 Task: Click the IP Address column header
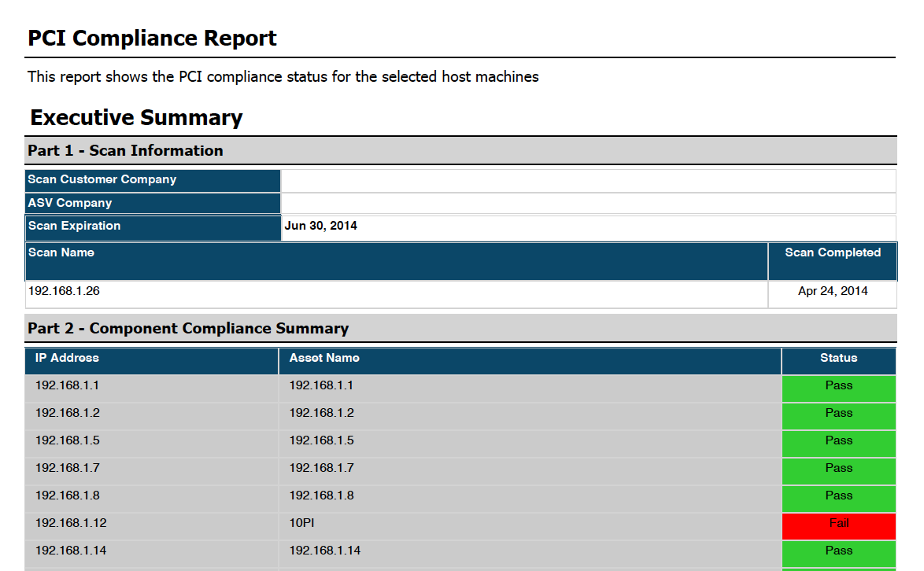[x=67, y=358]
